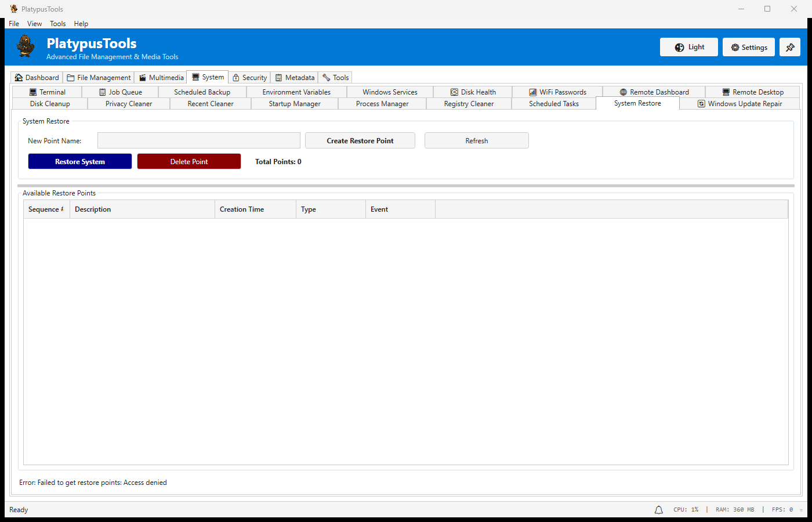The height and width of the screenshot is (522, 812).
Task: Toggle the Light theme button
Action: (689, 48)
